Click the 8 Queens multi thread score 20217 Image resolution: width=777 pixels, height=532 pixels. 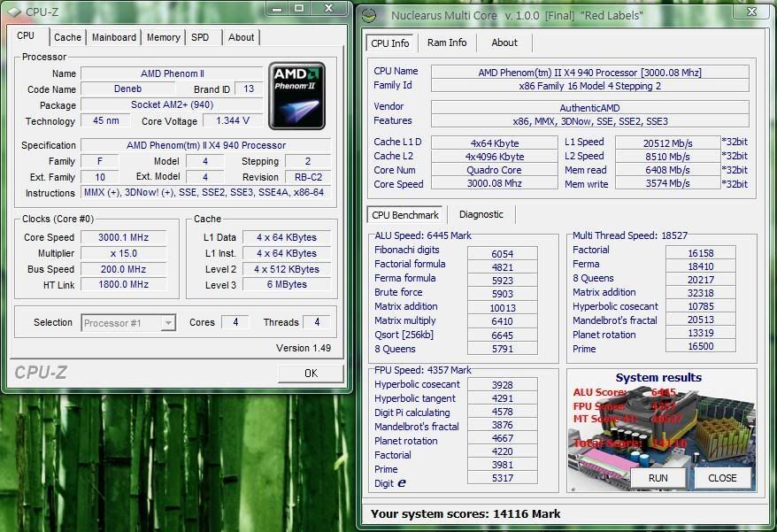(701, 280)
